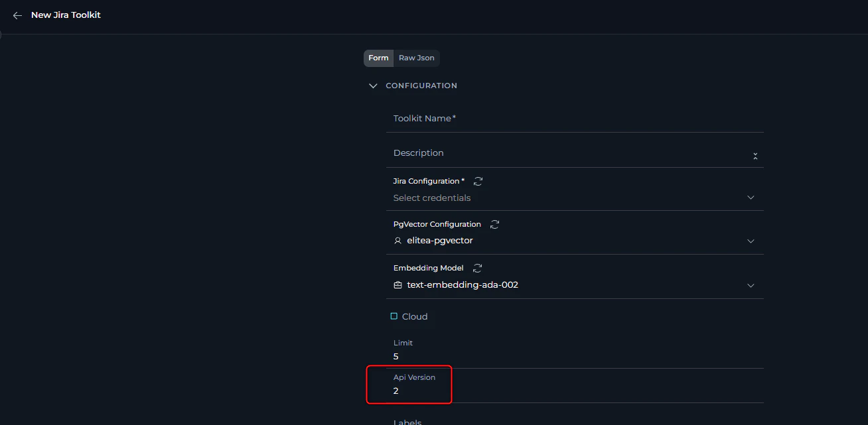Refresh the PgVector Configuration options
868x425 pixels.
[x=494, y=224]
